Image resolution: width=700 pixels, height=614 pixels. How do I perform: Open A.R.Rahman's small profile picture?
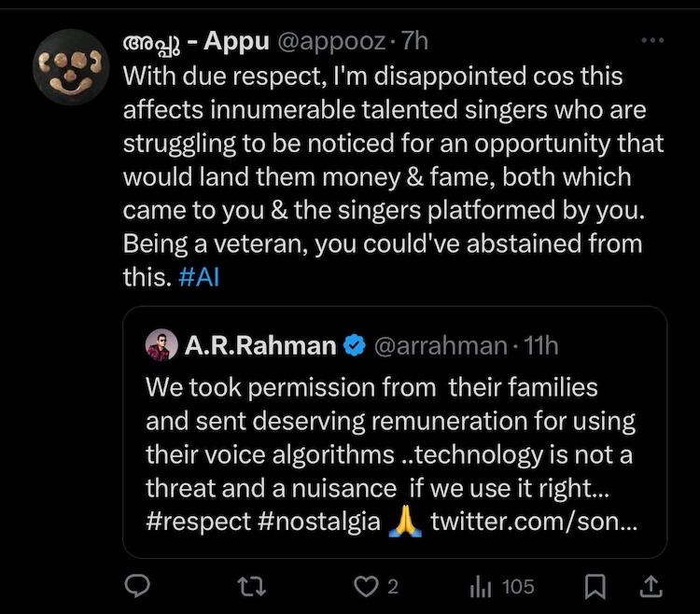(161, 345)
